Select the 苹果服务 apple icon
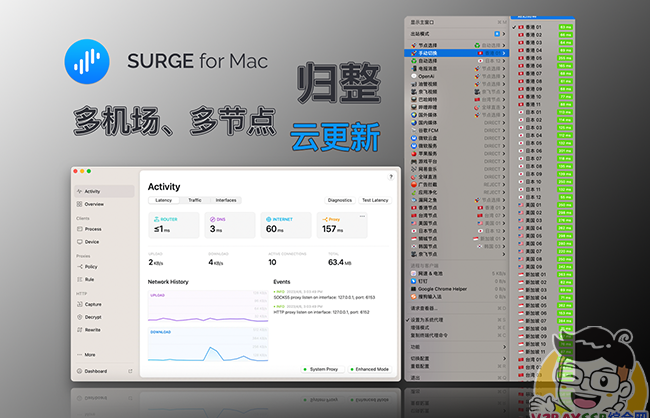The height and width of the screenshot is (418, 650). point(414,153)
